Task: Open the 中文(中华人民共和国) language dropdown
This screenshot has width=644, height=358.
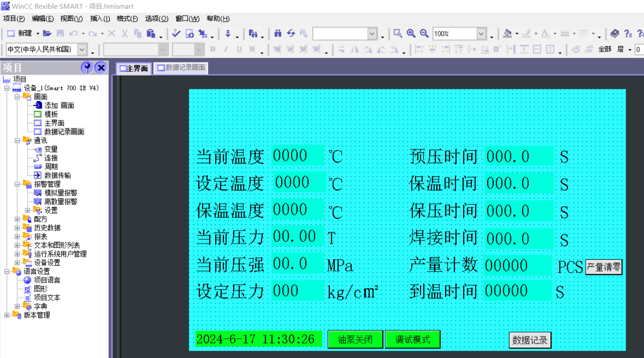Action: [x=82, y=49]
